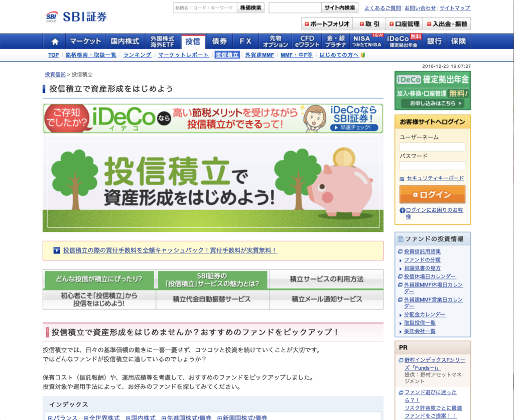Click the security keyboard icon

point(402,179)
